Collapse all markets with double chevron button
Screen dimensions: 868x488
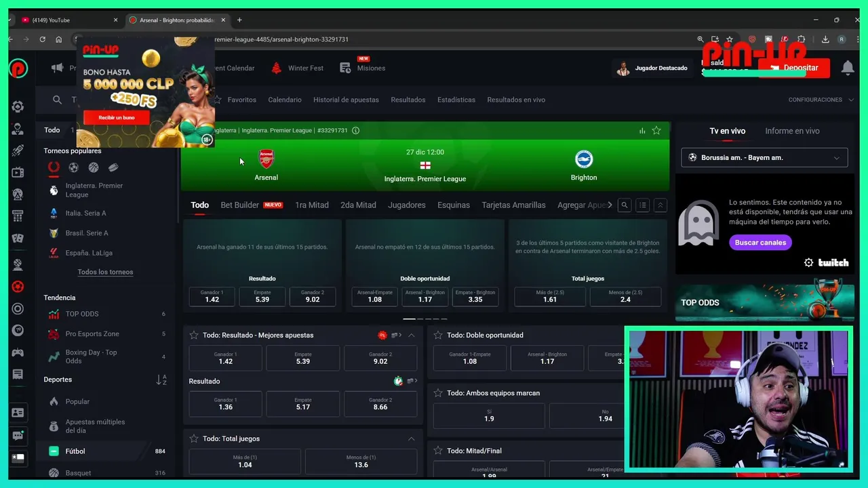pyautogui.click(x=660, y=205)
